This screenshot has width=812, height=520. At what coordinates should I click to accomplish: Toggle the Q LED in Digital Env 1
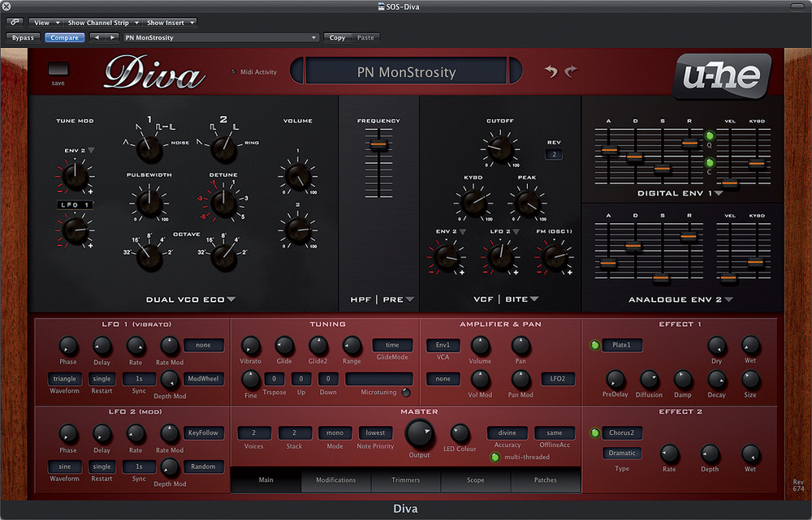[x=710, y=135]
